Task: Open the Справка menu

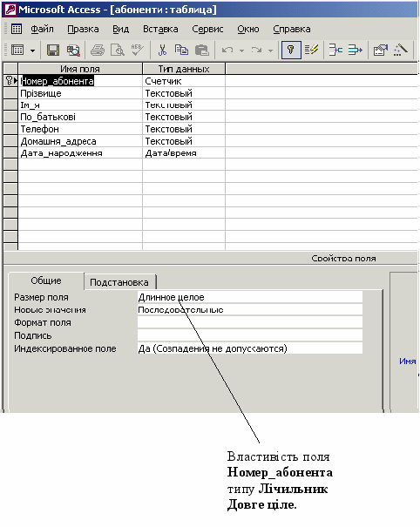Action: coord(292,30)
